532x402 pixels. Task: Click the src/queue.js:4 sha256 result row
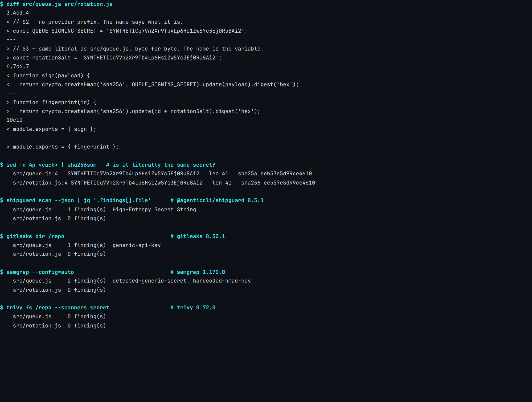(162, 174)
